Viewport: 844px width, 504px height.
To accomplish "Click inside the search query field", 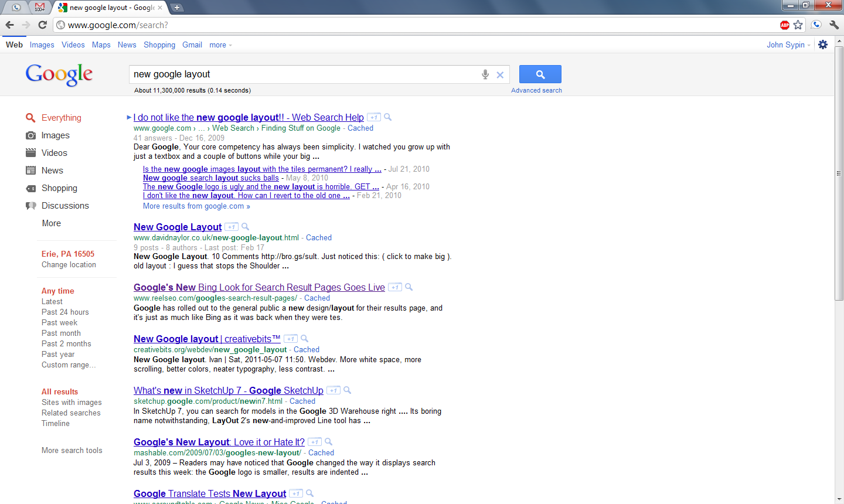I will pyautogui.click(x=293, y=74).
